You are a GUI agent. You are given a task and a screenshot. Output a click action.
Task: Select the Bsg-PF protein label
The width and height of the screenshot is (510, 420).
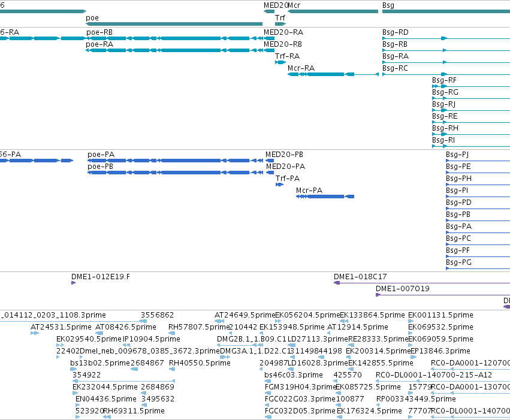click(458, 250)
